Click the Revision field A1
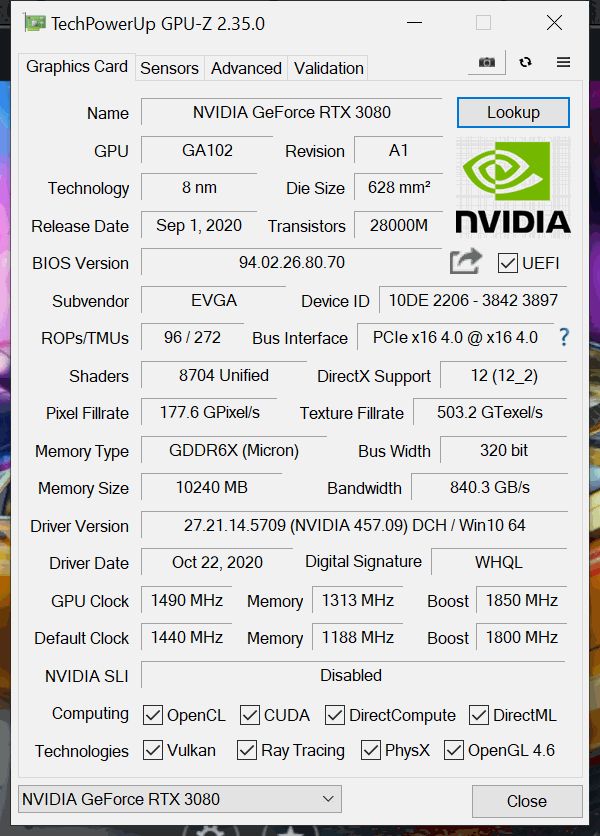 [398, 150]
